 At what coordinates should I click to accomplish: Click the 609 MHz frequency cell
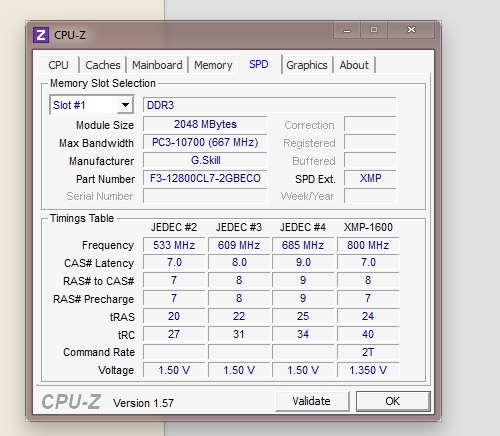click(x=239, y=245)
